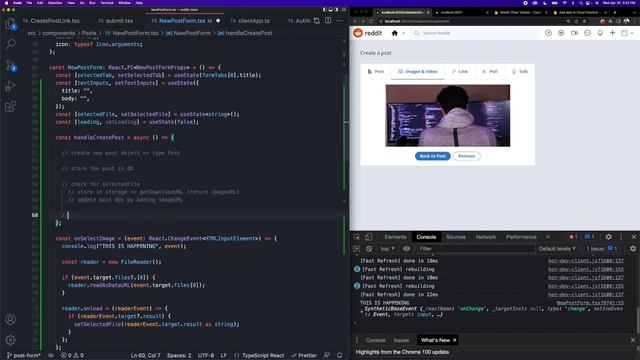The width and height of the screenshot is (640, 360).
Task: Click the Reddit video camera icon
Action: coord(574,33)
